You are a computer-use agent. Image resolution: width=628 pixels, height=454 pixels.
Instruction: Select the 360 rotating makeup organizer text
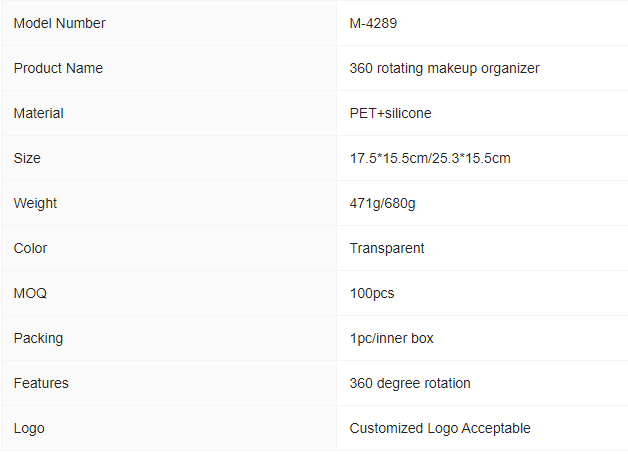pos(445,68)
